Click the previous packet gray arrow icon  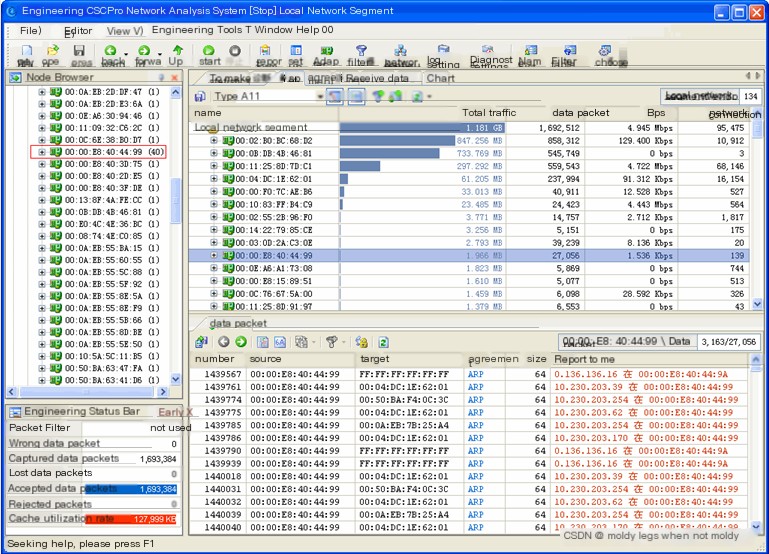click(x=224, y=342)
